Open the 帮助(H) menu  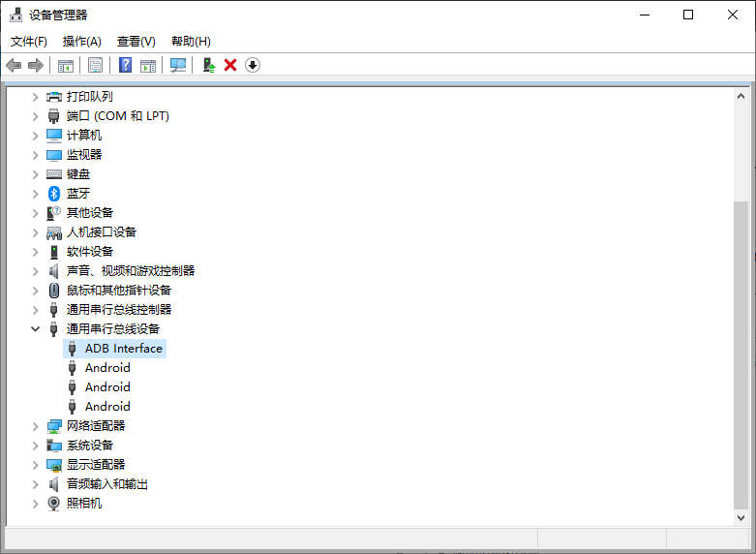click(191, 42)
